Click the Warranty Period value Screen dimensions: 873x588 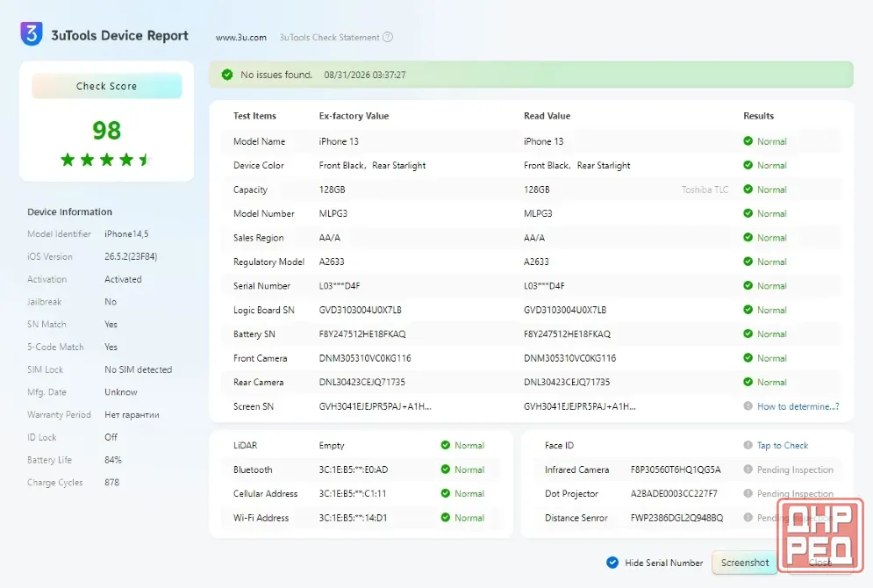tap(132, 415)
